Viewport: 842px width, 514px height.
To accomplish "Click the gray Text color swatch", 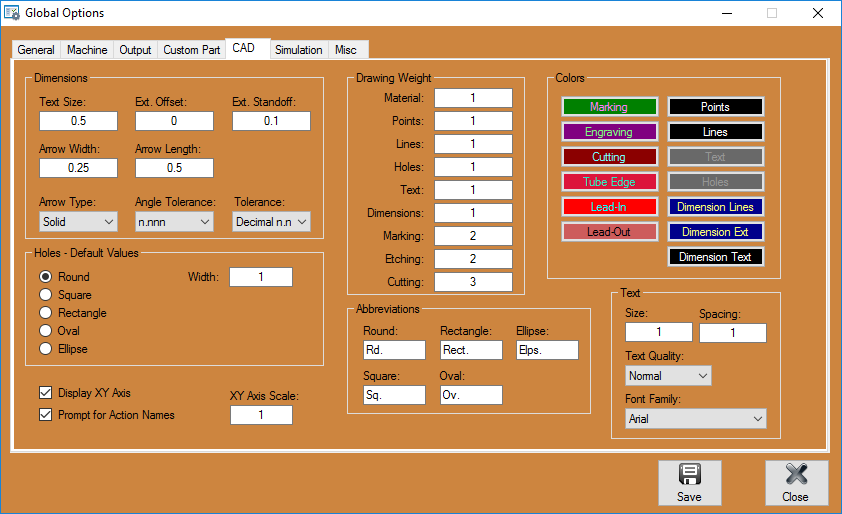I will tap(716, 157).
